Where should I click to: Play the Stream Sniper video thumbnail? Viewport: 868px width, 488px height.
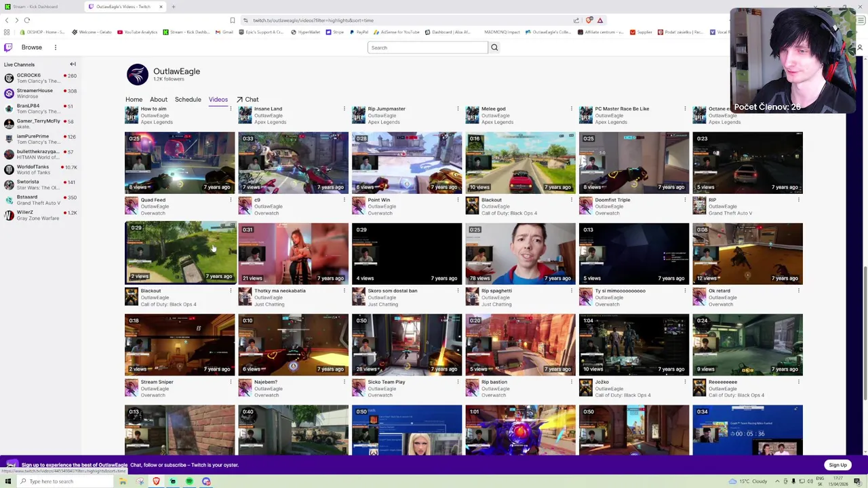(x=180, y=344)
